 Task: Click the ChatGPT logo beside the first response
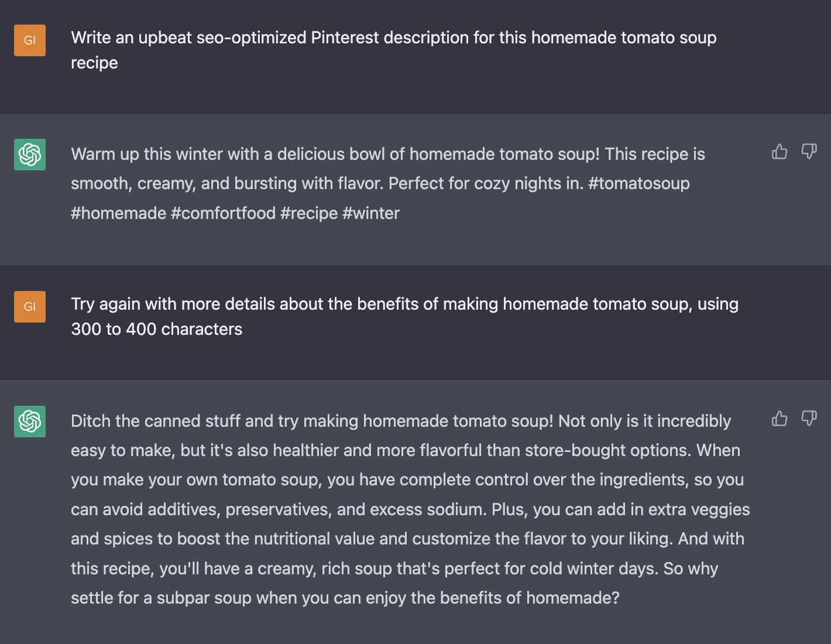click(x=29, y=155)
